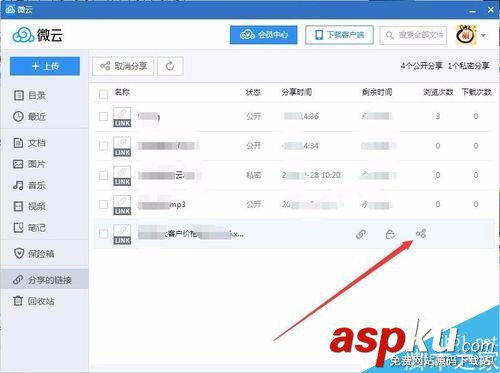Click LINK file icon of 私密 row
This screenshot has height=373, width=500.
click(x=122, y=176)
